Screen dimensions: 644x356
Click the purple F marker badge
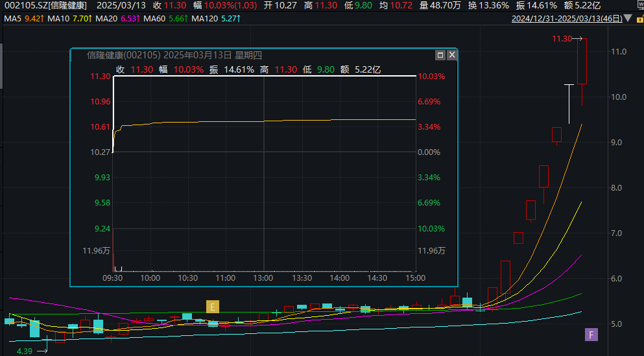pos(591,335)
